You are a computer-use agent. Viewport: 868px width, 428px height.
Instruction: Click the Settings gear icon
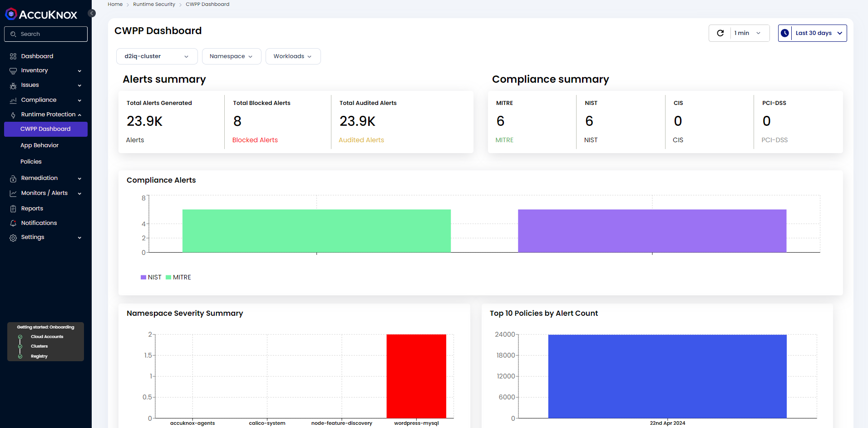13,238
